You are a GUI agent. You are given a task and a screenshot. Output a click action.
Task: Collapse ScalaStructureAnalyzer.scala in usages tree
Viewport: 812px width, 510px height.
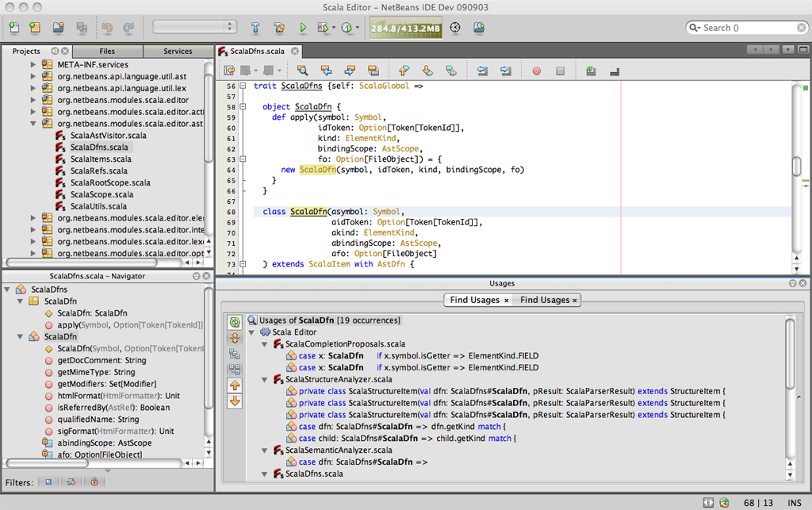(x=264, y=379)
